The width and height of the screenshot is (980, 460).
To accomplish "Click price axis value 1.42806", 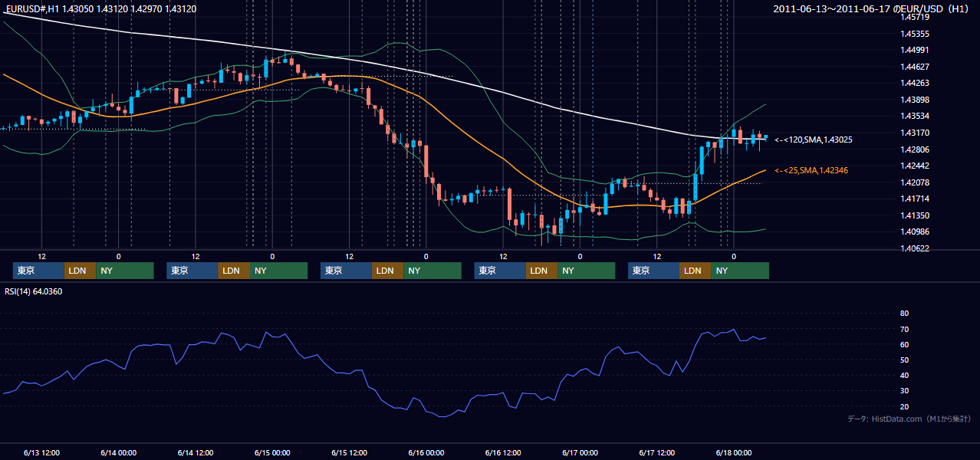I will tap(915, 149).
